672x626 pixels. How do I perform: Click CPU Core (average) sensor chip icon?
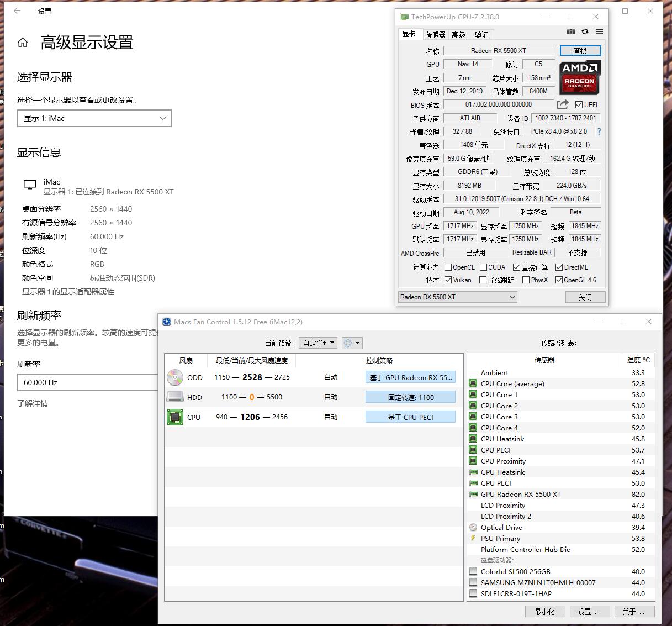click(x=473, y=383)
